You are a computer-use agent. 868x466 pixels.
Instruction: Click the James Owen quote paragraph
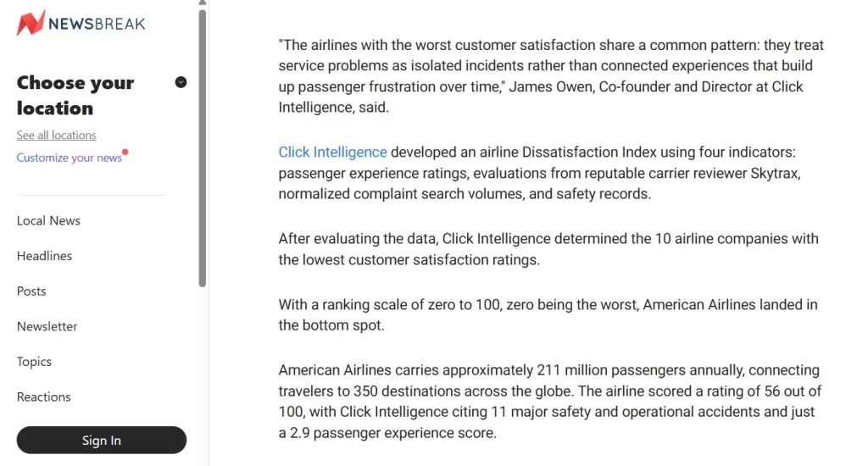point(551,76)
